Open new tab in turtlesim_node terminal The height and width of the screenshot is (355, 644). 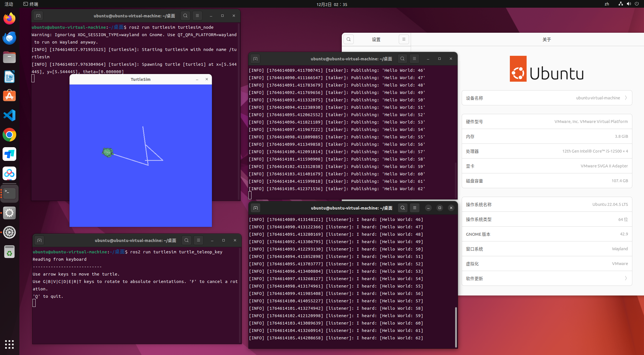(38, 16)
